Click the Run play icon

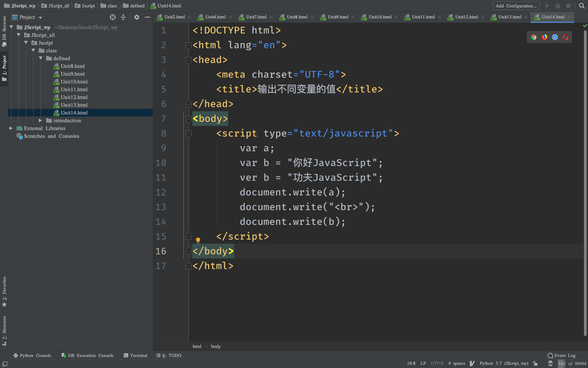pos(547,6)
